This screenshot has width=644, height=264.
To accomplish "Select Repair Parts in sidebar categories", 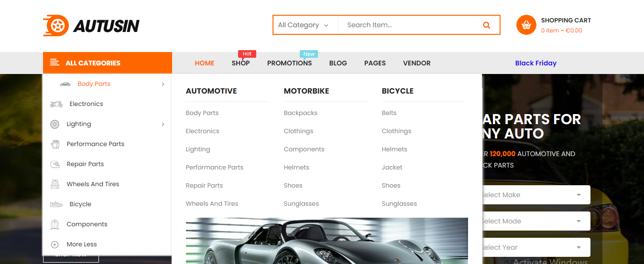I will (x=85, y=164).
